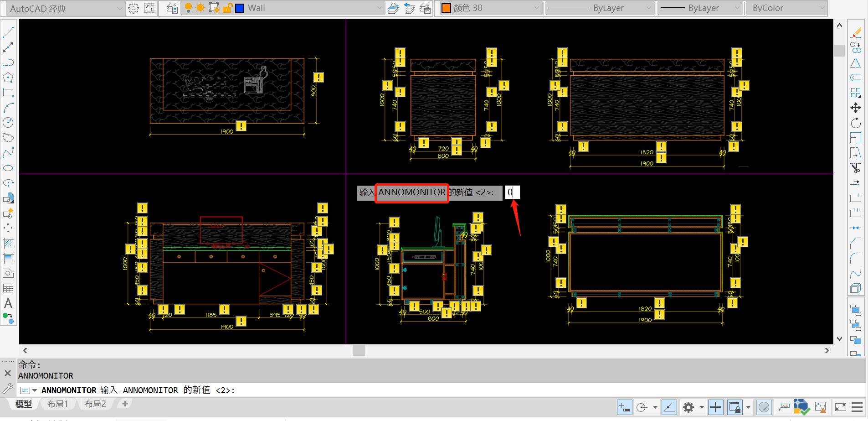Screen dimensions: 868x421
Task: Select the Revision Cloud tool
Action: point(8,138)
